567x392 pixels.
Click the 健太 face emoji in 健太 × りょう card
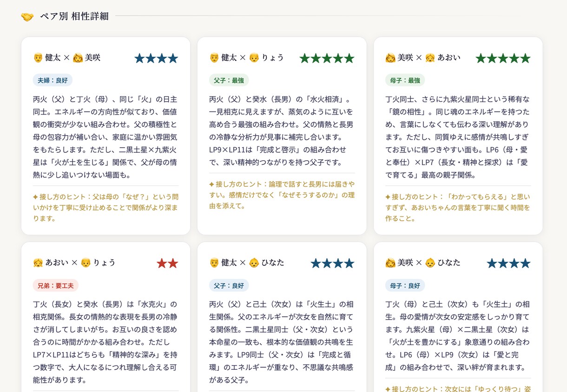[x=214, y=58]
